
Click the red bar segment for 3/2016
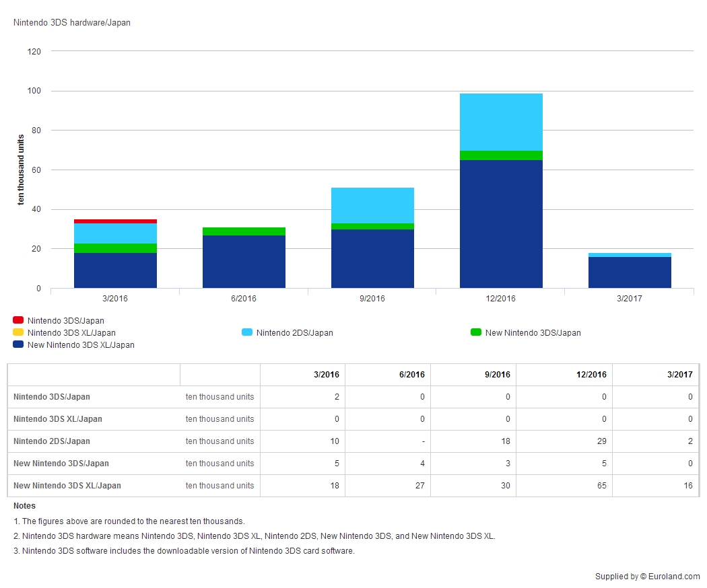point(115,221)
